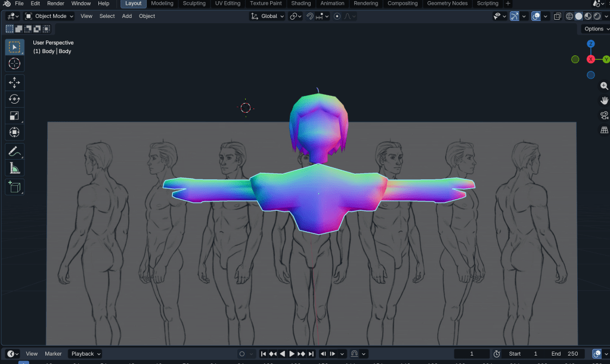
Task: Expand the Playback dropdown in timeline
Action: tap(85, 354)
